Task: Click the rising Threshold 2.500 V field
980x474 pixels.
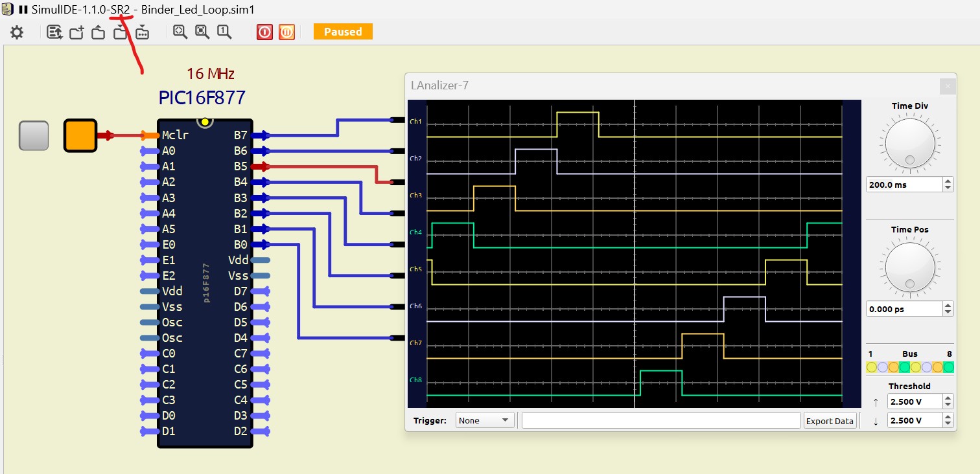Action: pos(915,401)
